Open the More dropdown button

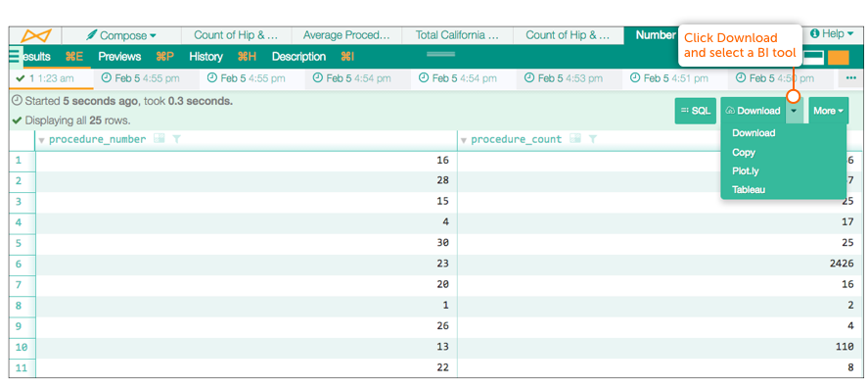tap(829, 111)
